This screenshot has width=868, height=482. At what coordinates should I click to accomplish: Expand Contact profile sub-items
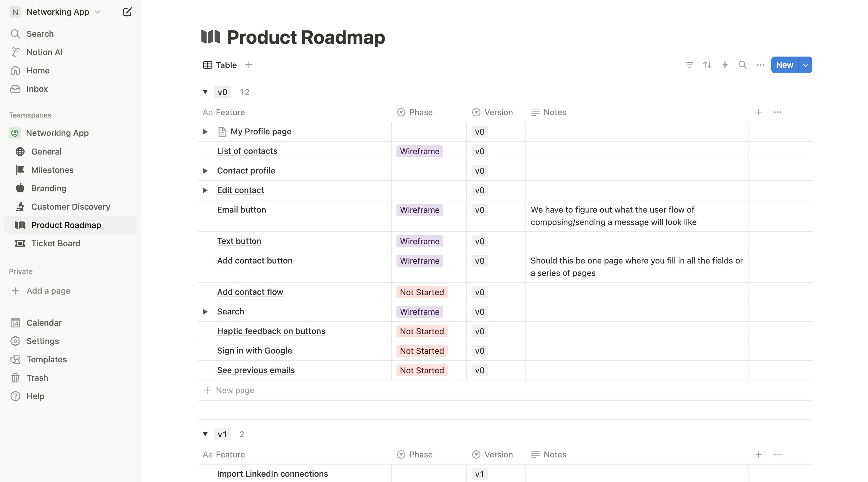tap(205, 171)
